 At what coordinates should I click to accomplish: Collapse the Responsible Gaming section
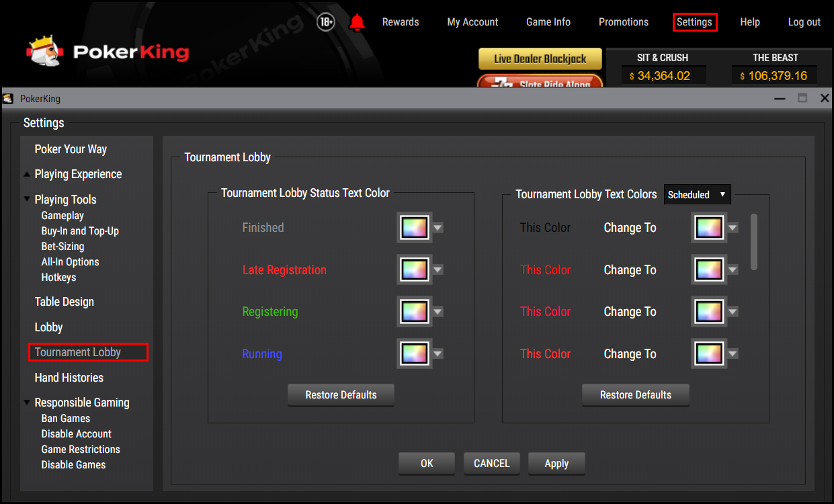point(27,402)
